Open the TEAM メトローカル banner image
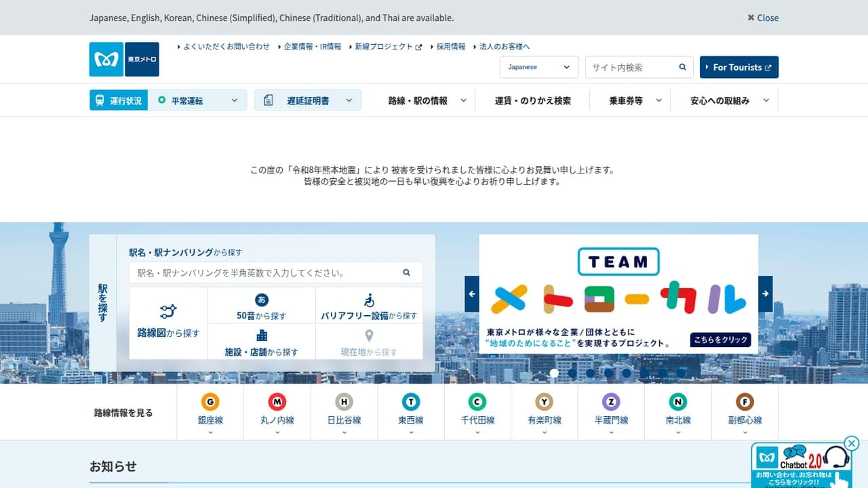Image resolution: width=868 pixels, height=488 pixels. coord(618,294)
